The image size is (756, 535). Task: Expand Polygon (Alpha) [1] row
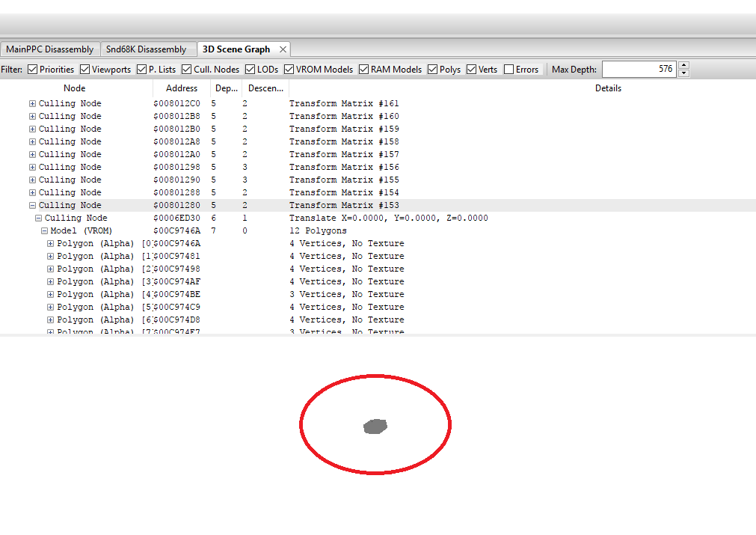coord(50,256)
